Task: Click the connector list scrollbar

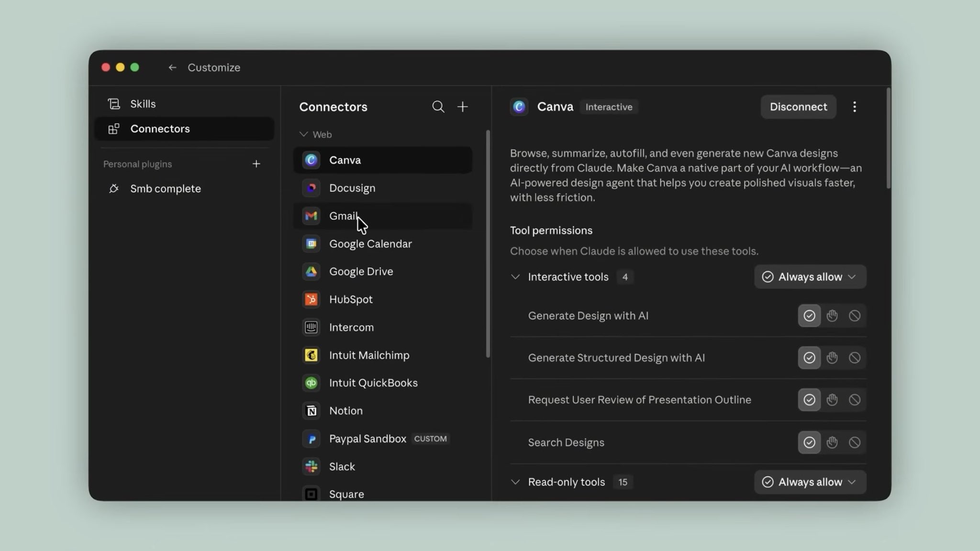Action: pyautogui.click(x=488, y=243)
